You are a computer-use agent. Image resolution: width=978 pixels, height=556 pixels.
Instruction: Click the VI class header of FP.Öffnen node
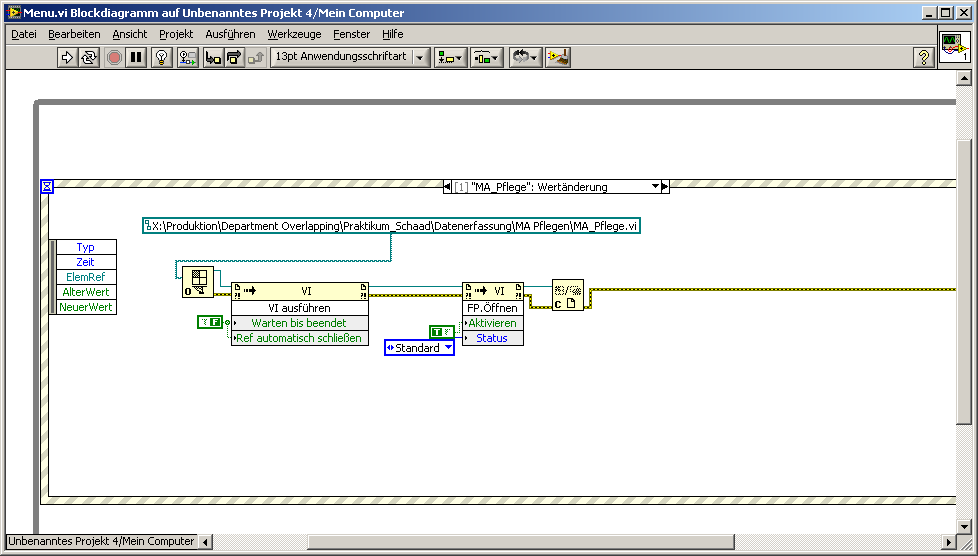pos(493,291)
